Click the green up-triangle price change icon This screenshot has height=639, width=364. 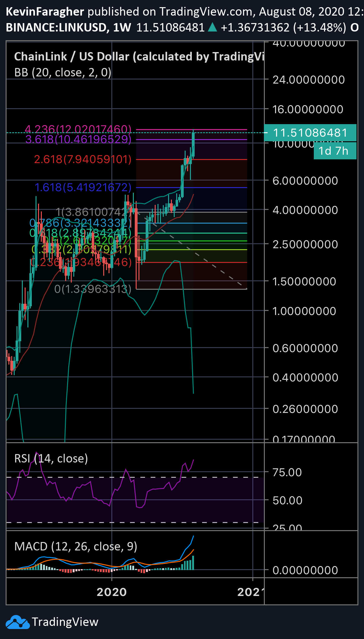point(212,27)
